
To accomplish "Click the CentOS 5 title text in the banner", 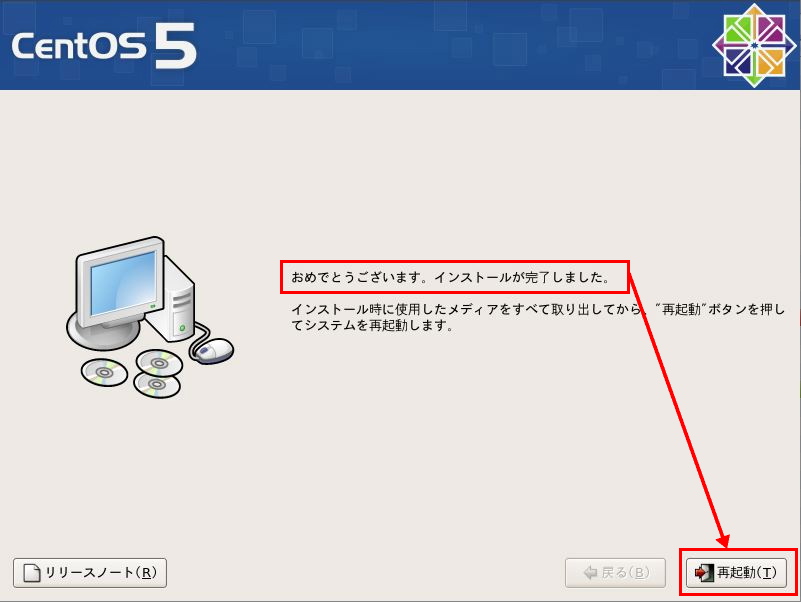I will pyautogui.click(x=104, y=46).
